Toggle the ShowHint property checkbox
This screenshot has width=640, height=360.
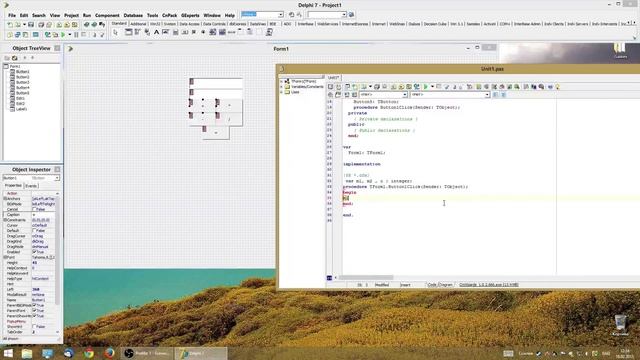pyautogui.click(x=34, y=327)
